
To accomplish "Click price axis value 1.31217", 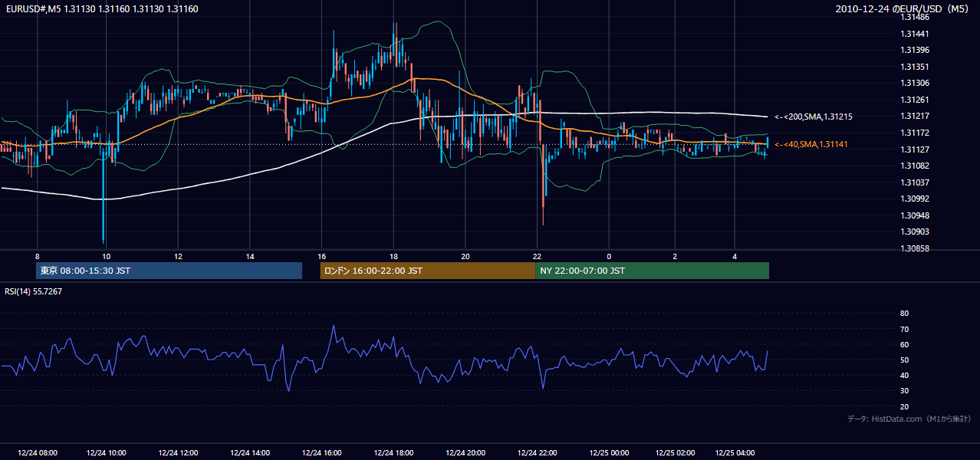I will point(914,116).
